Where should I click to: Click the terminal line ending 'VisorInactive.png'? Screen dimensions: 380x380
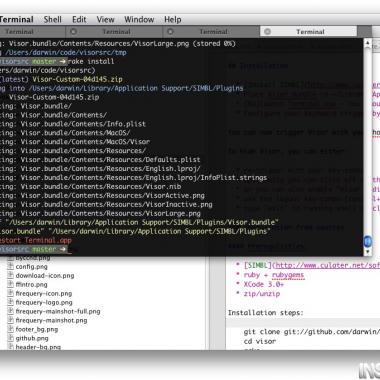[x=106, y=205]
